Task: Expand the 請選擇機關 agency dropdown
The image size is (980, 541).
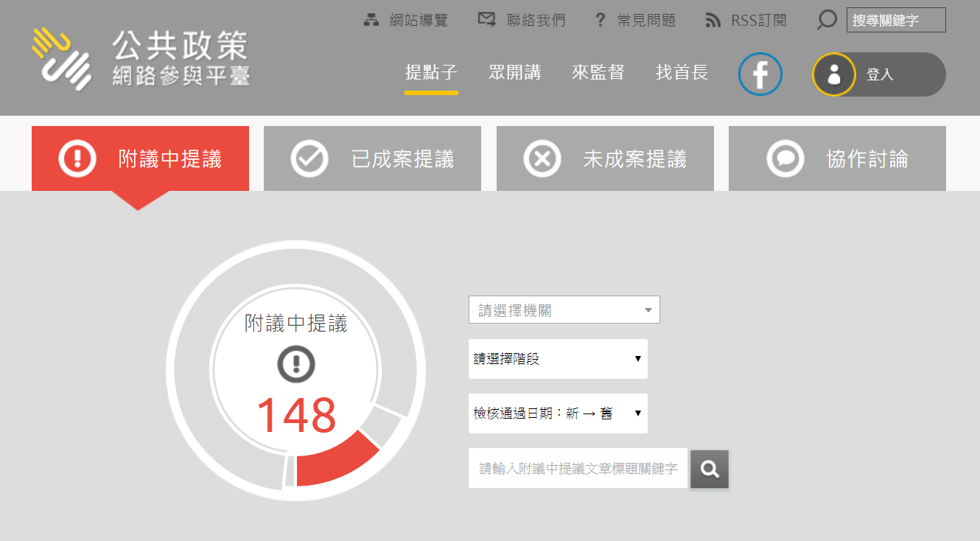Action: coord(564,310)
